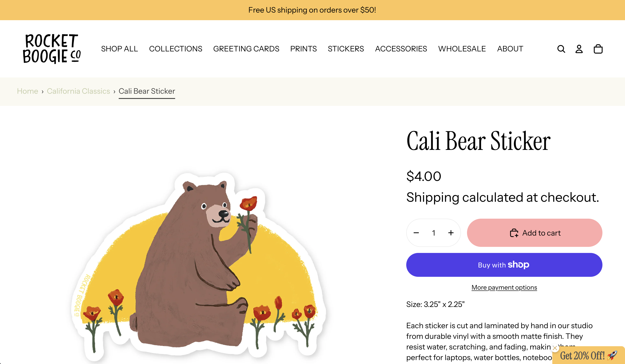Click the Rocket Boogie Co logo
Screen dimensions: 625x364
click(52, 49)
